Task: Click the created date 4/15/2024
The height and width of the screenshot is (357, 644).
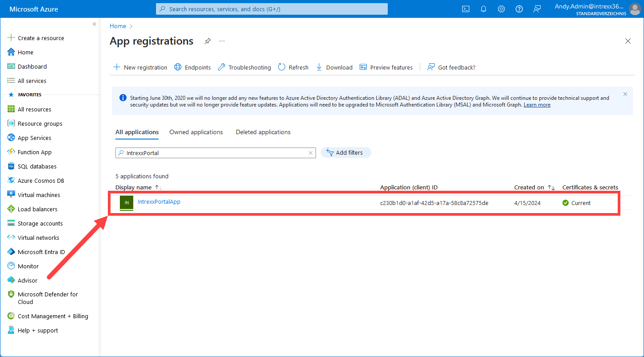Action: 527,203
